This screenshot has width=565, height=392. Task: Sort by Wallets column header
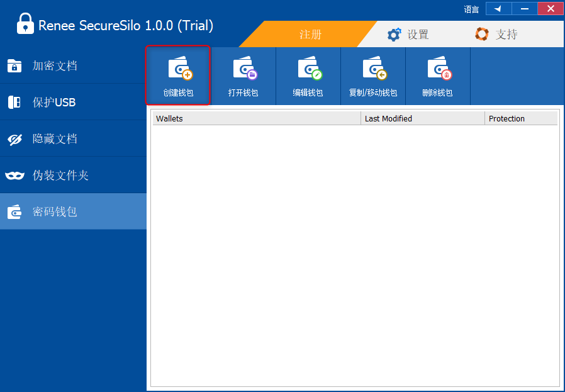(257, 118)
